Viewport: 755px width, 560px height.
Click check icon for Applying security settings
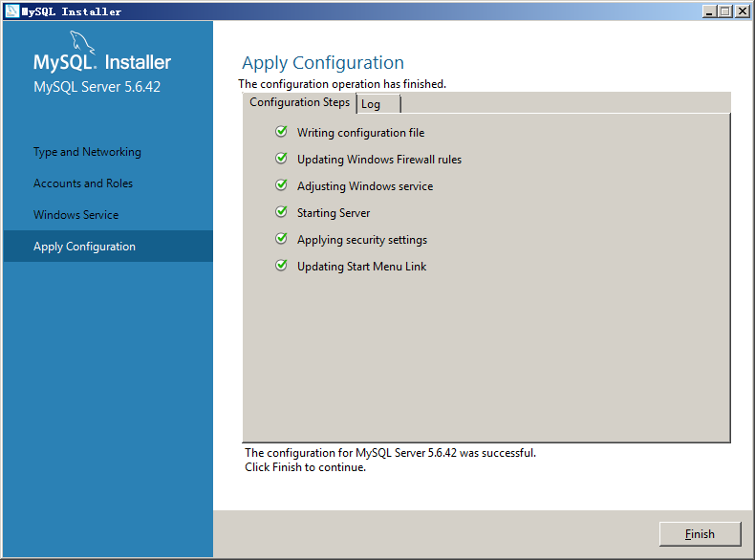tap(281, 238)
